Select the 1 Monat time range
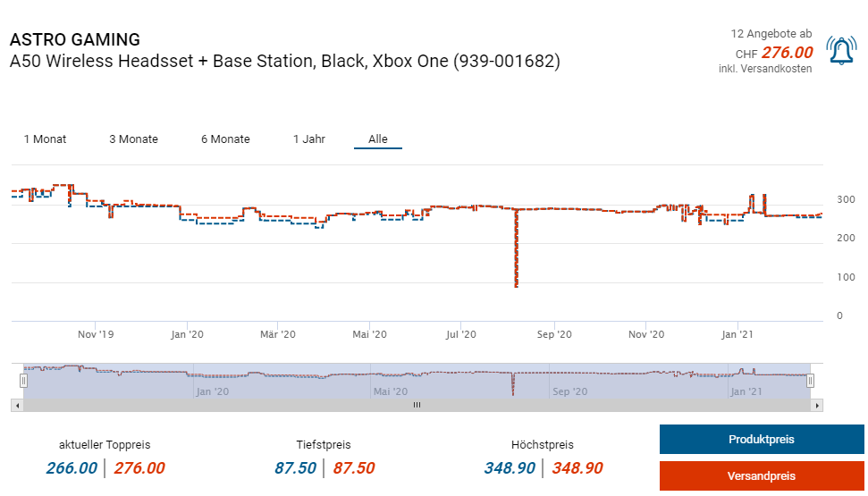 (x=45, y=139)
